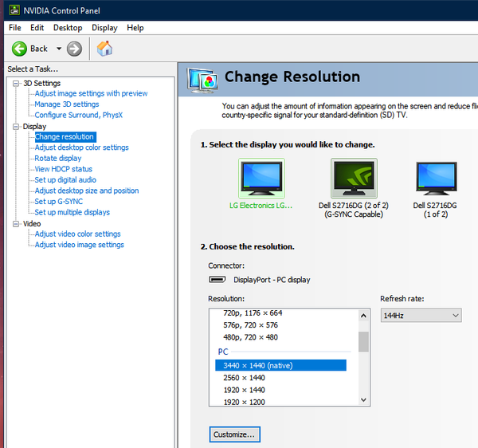Open the File menu
The width and height of the screenshot is (478, 448).
coord(15,28)
